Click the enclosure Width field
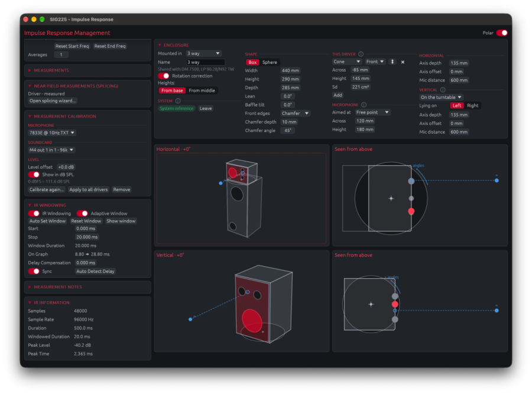This screenshot has height=394, width=532. click(290, 70)
